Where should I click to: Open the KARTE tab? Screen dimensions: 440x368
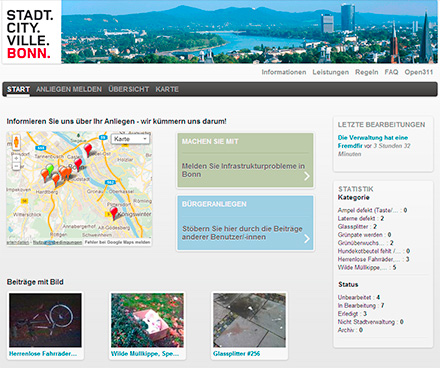(167, 89)
